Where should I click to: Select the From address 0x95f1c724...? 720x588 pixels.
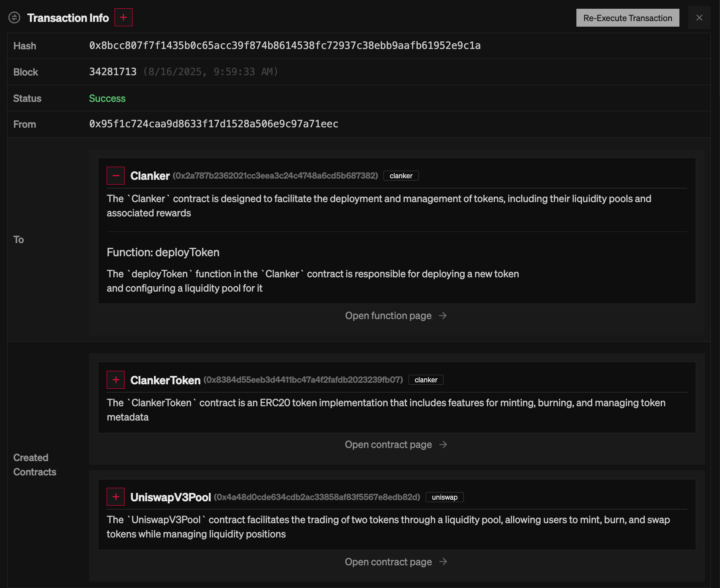(x=214, y=124)
